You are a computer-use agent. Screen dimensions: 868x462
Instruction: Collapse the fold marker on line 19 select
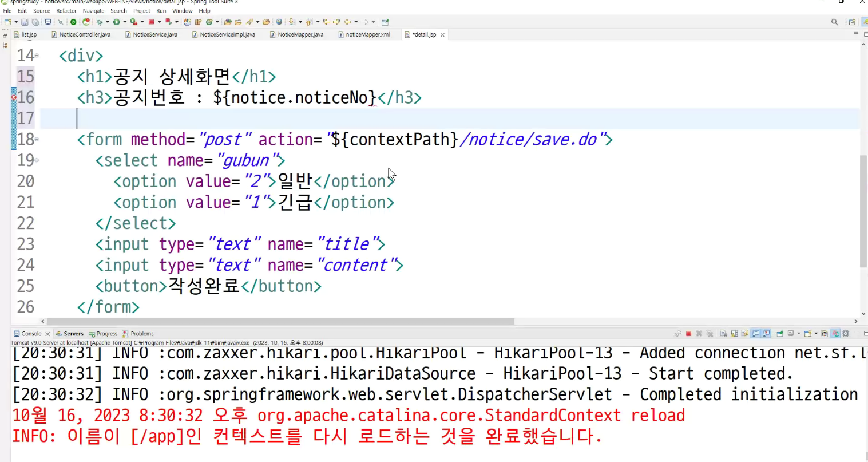[x=37, y=160]
